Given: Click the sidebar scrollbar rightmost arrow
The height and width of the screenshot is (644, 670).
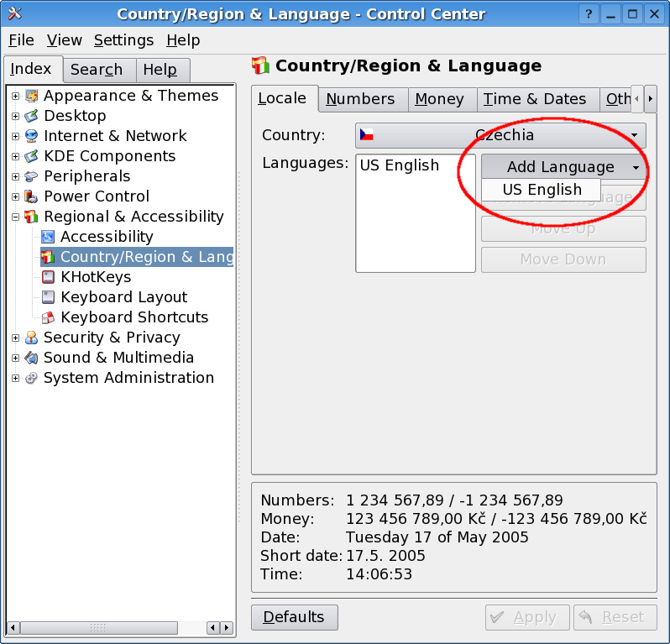Looking at the screenshot, I should click(x=227, y=628).
